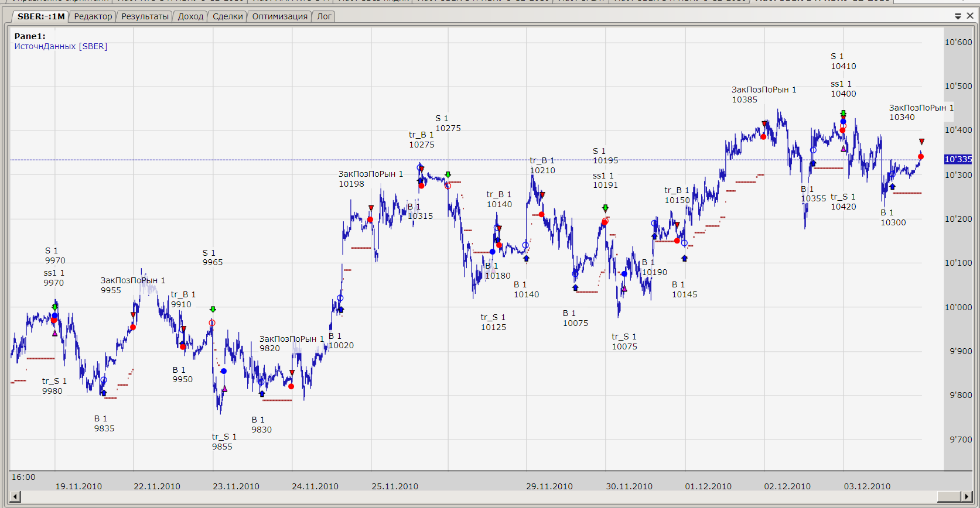The width and height of the screenshot is (980, 508).
Task: Click the ИсточнДанных [SBER] series label
Action: click(x=61, y=46)
